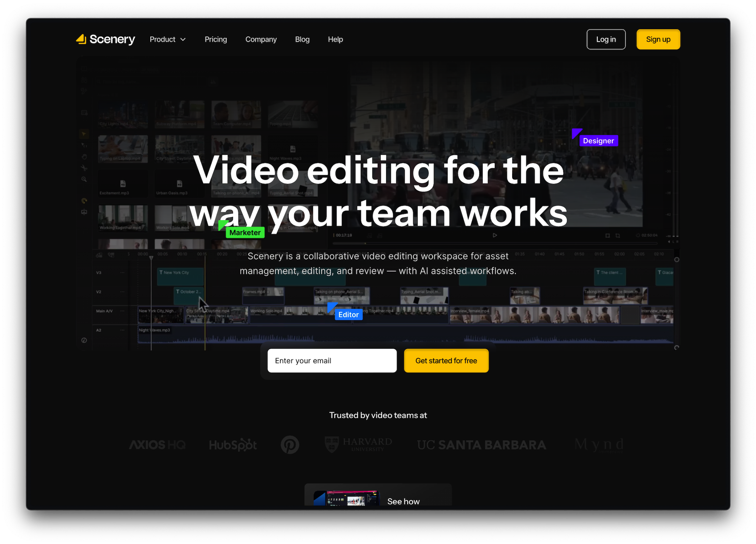Screen dimensions: 756x544
Task: Select the scissors cut tool
Action: tap(84, 168)
